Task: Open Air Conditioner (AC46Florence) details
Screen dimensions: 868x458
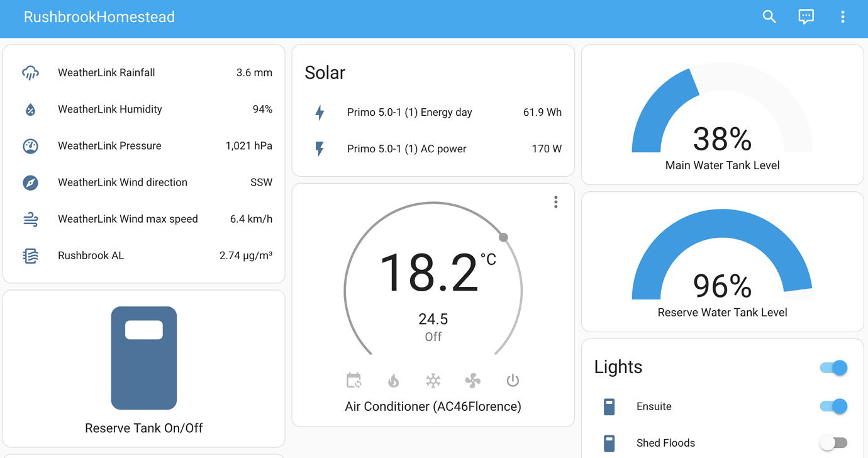Action: (433, 406)
